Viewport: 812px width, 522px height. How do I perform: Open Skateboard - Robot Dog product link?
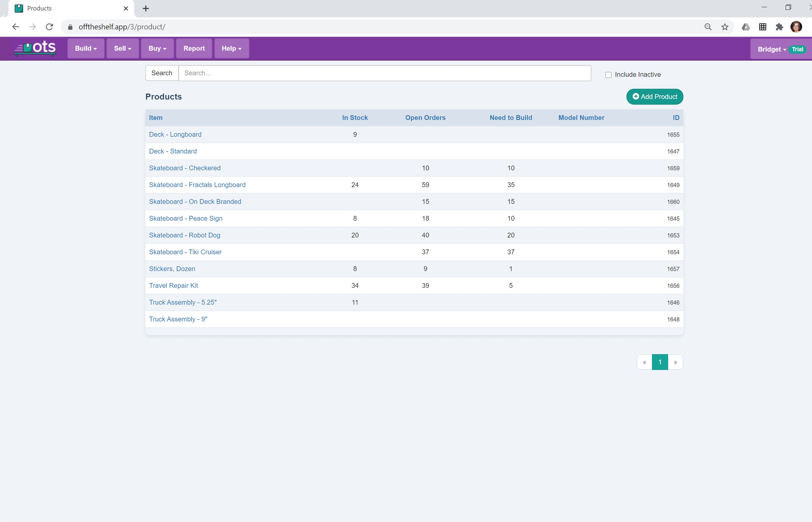(184, 235)
